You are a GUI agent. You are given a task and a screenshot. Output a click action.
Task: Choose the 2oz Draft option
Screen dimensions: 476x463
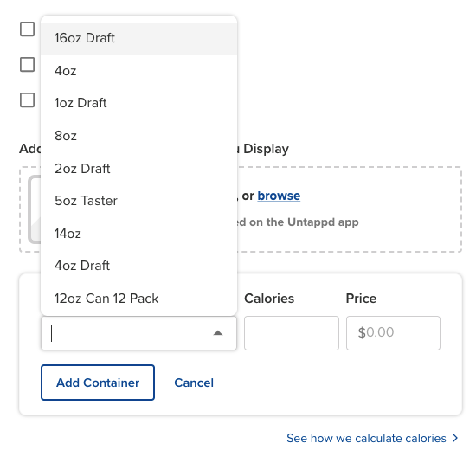[x=138, y=169]
